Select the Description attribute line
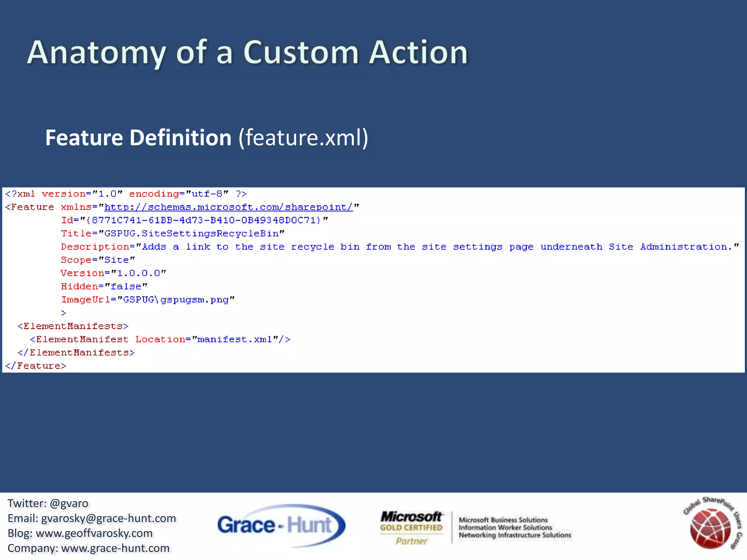Viewport: 747px width, 560px height. tap(400, 247)
